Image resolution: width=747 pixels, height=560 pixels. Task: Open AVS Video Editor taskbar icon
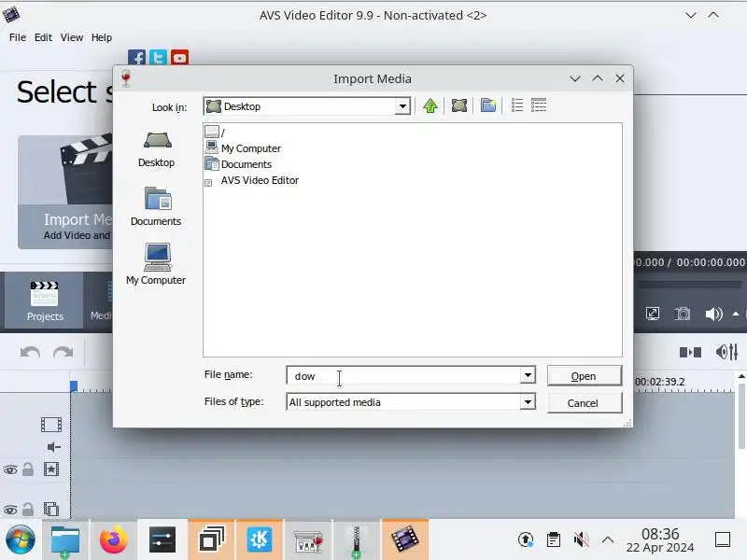[x=404, y=540]
